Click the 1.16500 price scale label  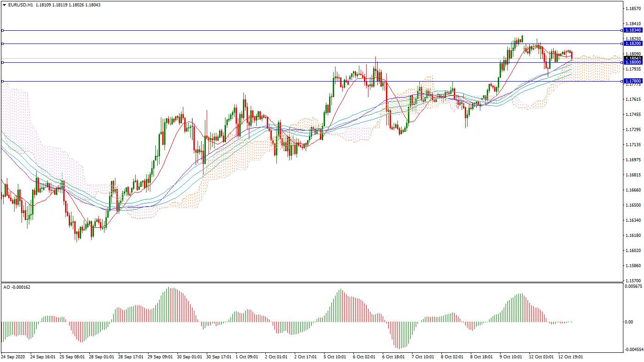pos(633,205)
